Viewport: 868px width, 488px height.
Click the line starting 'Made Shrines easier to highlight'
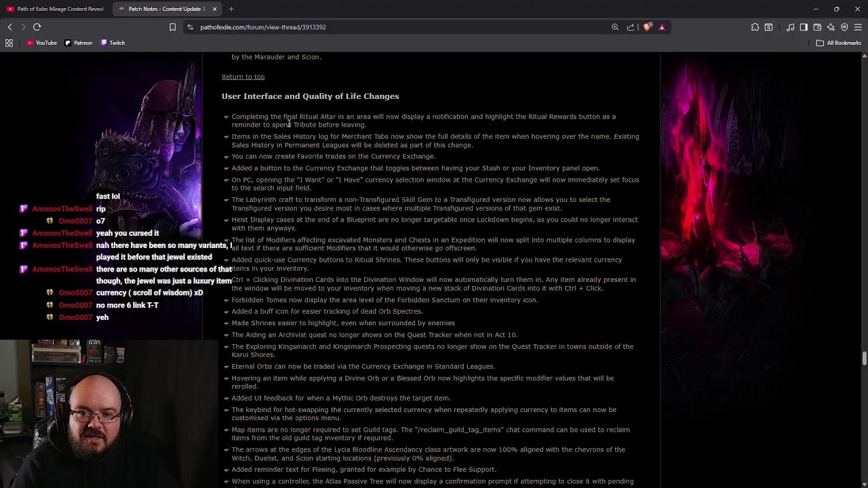tap(343, 323)
